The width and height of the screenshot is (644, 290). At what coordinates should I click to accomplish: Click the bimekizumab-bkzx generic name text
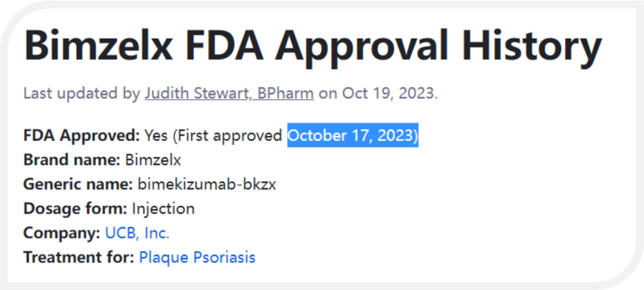(x=206, y=185)
